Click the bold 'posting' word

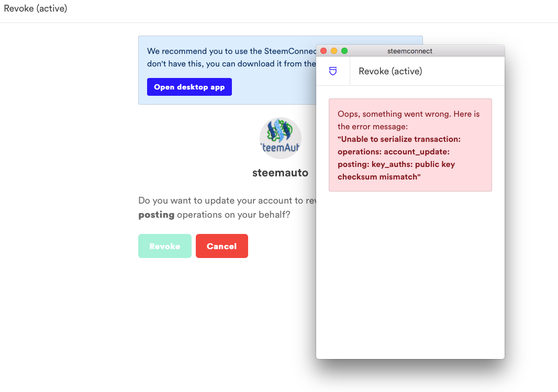pos(156,215)
